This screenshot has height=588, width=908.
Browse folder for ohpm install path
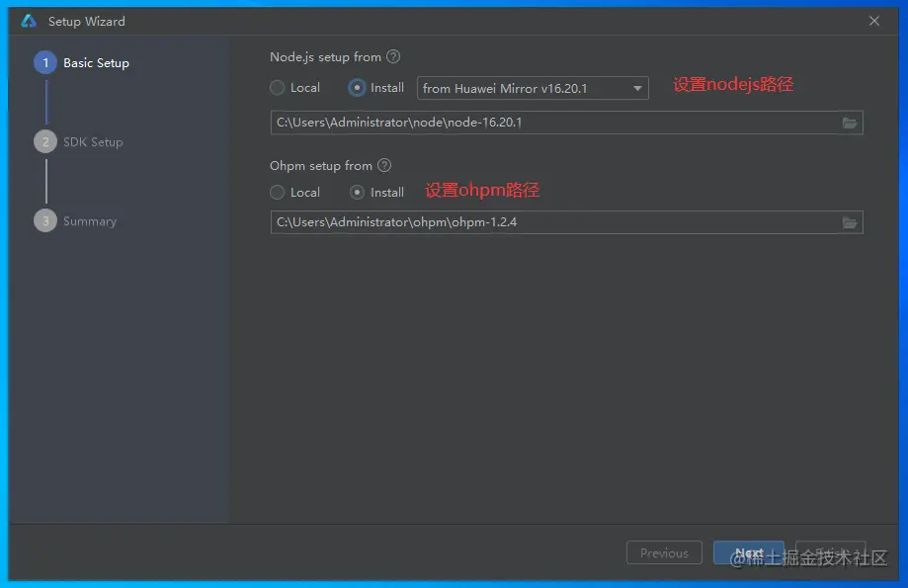click(x=849, y=222)
